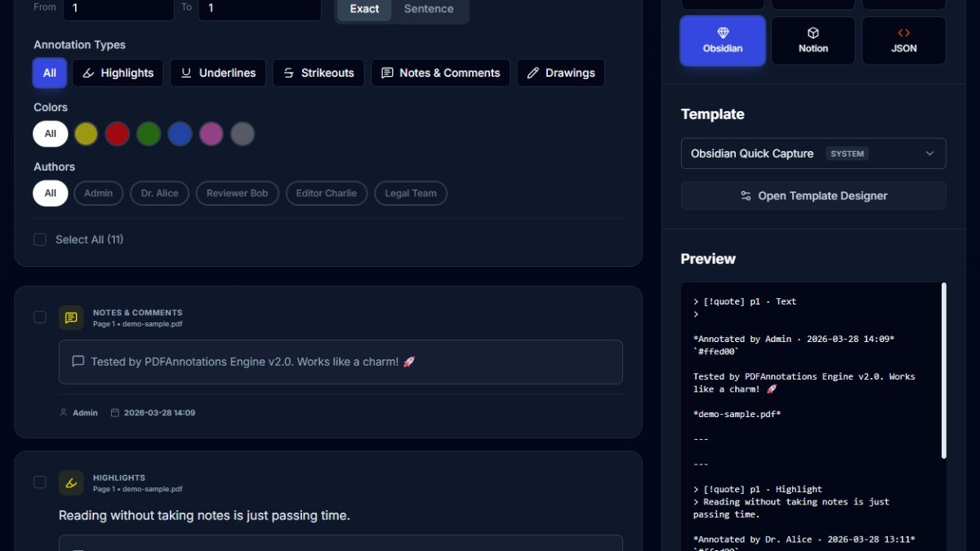Viewport: 980px width, 551px height.
Task: Filter by Underlines annotation type
Action: click(218, 73)
